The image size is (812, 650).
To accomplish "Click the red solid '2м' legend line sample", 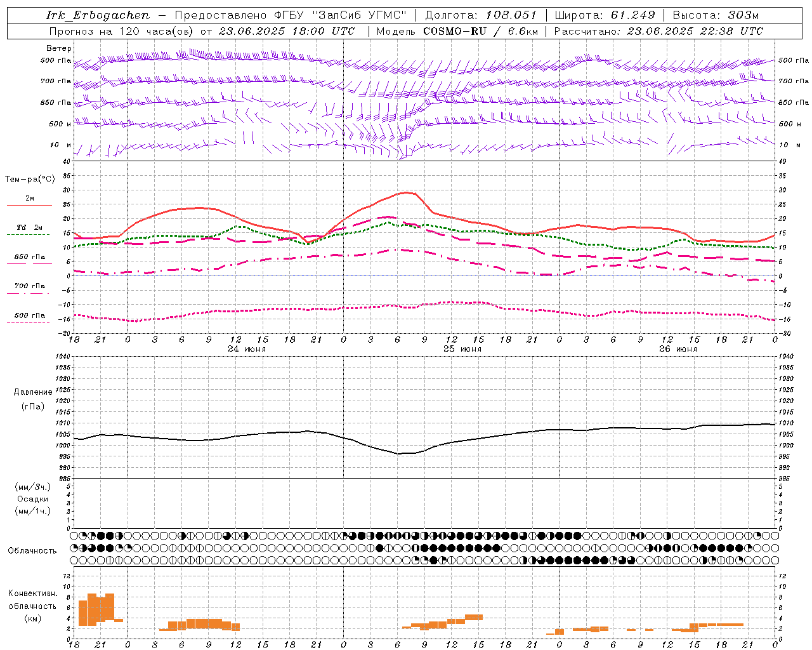I will (29, 206).
